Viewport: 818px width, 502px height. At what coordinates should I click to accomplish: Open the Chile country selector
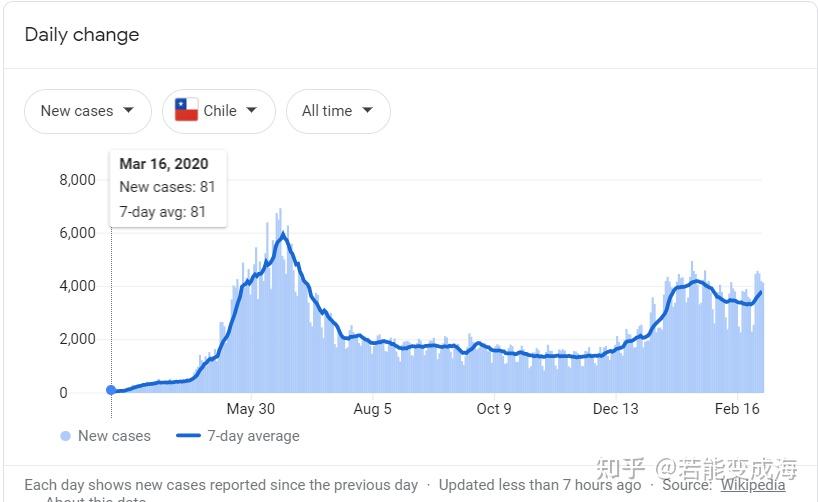219,111
